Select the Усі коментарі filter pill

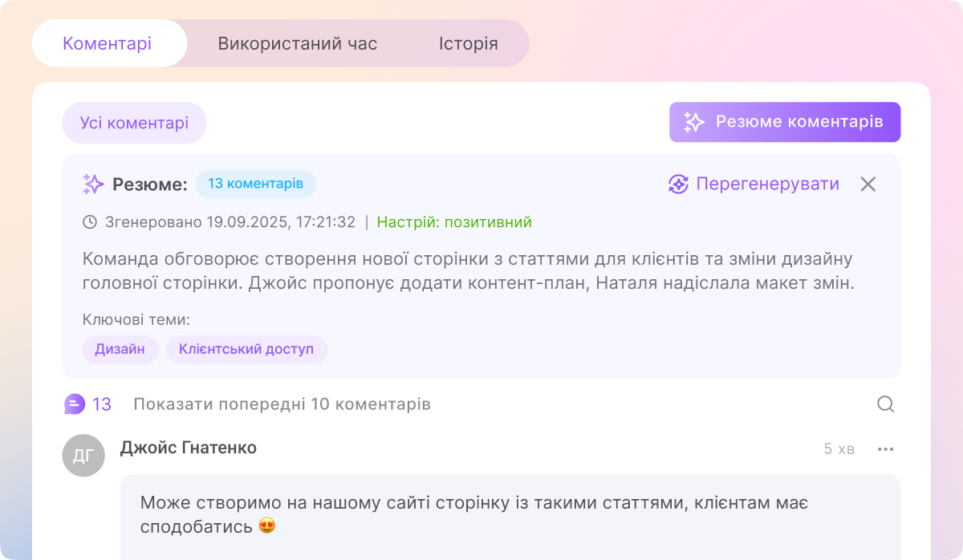(134, 123)
